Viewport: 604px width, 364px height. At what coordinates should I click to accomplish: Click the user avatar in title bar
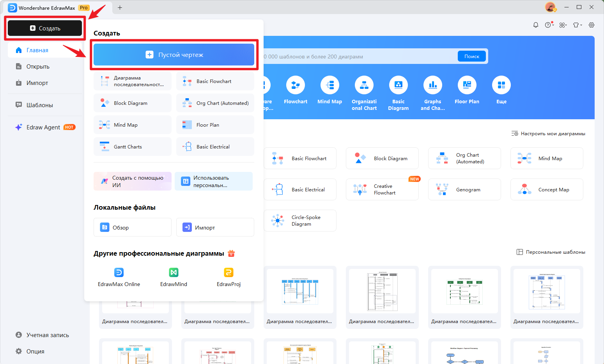click(x=550, y=7)
